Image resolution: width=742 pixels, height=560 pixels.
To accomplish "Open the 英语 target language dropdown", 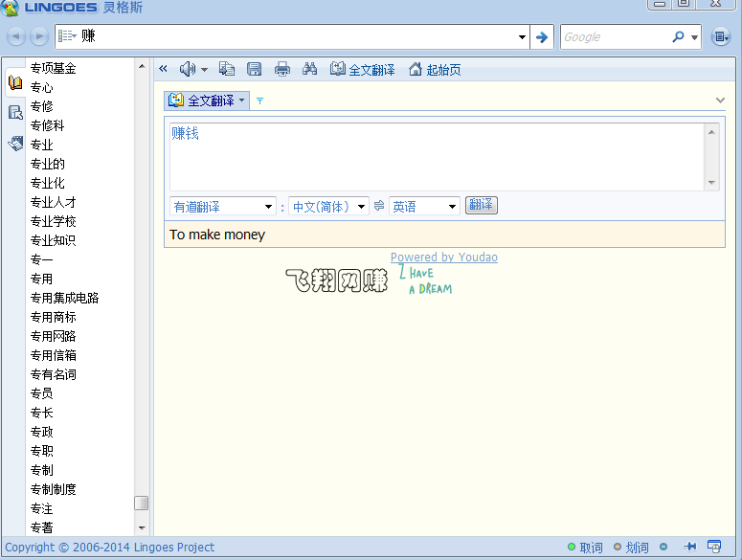I will 424,207.
